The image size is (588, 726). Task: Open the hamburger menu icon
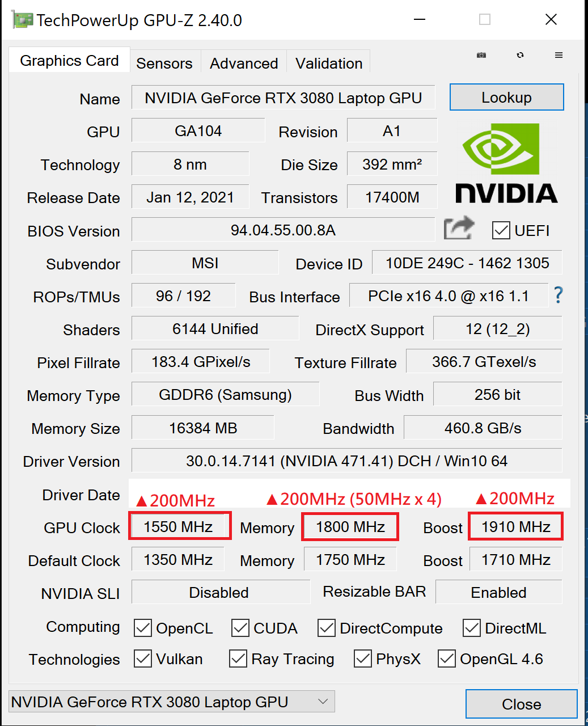click(x=559, y=55)
